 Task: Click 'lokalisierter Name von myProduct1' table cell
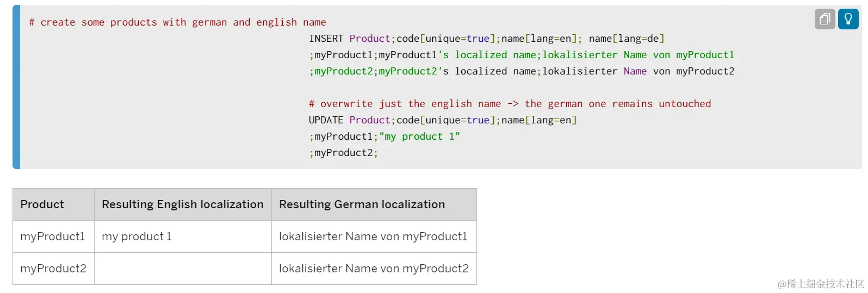374,236
